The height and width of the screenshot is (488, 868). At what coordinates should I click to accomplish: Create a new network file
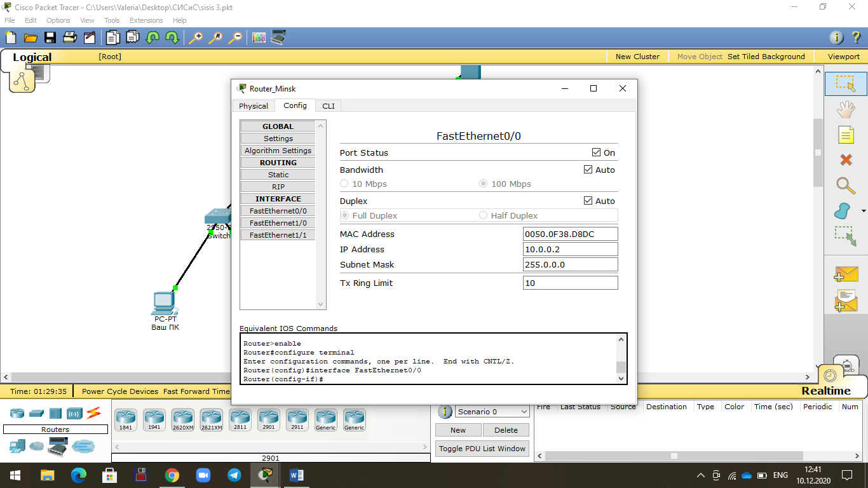pyautogui.click(x=11, y=37)
